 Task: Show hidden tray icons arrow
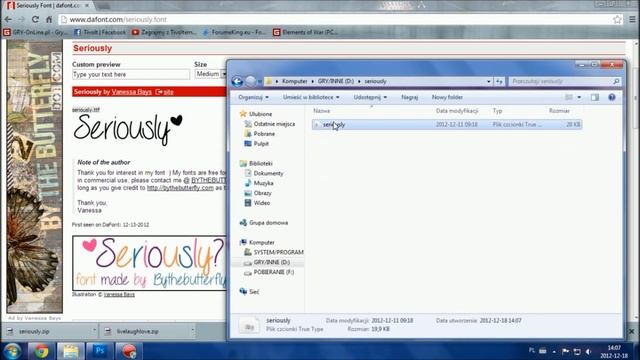(x=554, y=351)
